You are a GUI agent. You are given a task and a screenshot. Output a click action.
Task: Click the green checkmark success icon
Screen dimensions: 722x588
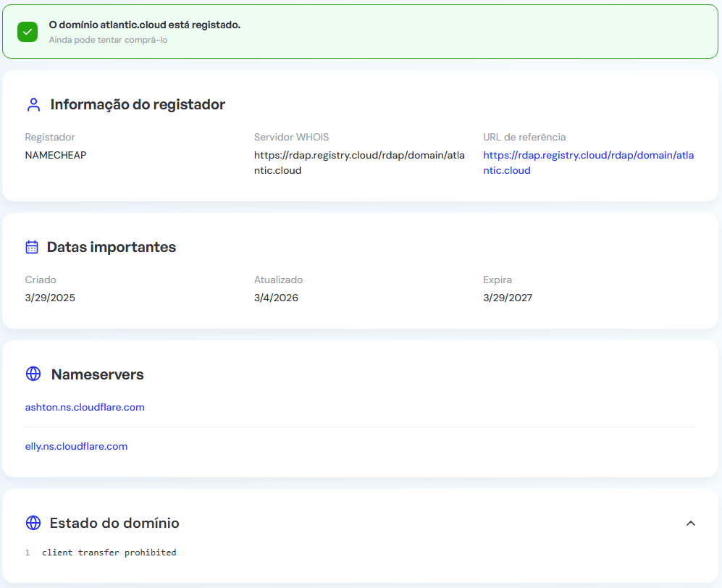coord(28,32)
